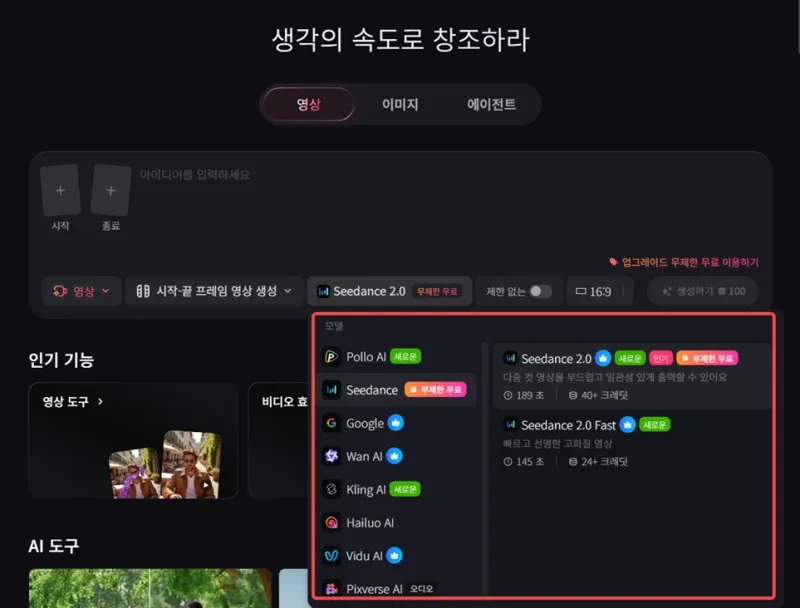Switch to the 영상 tab
The height and width of the screenshot is (608, 800).
tap(309, 105)
